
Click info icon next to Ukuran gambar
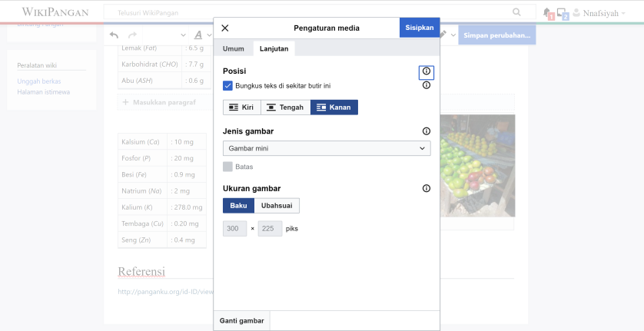pyautogui.click(x=427, y=188)
